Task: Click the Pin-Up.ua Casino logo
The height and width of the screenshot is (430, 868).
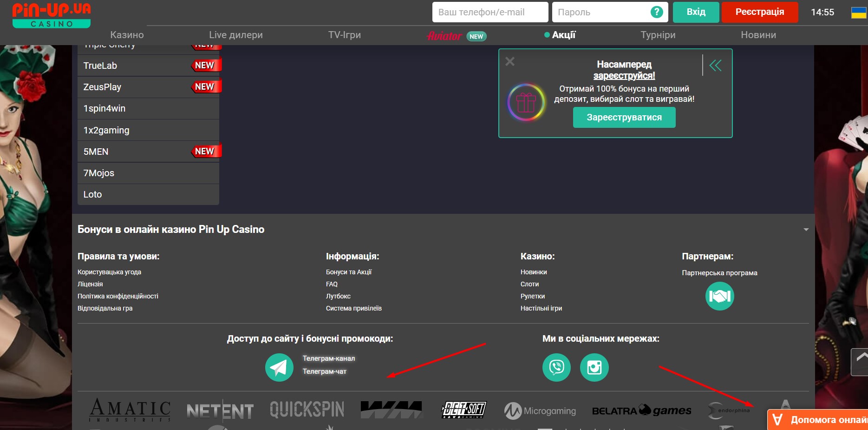Action: (52, 15)
